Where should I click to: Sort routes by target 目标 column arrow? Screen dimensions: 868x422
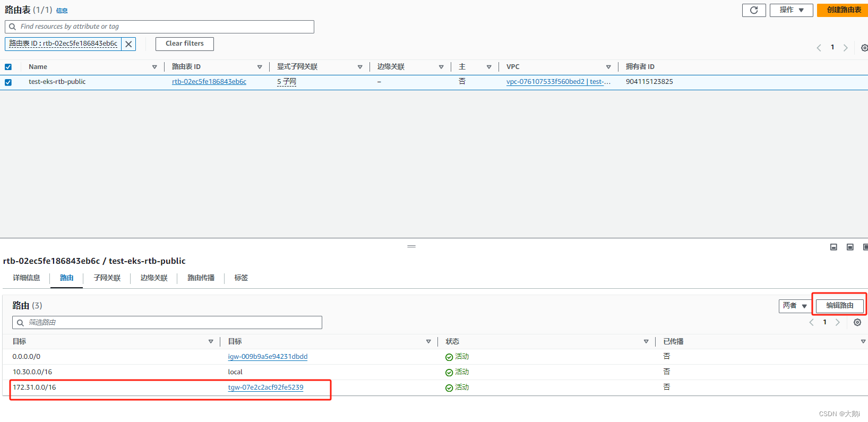pos(428,342)
